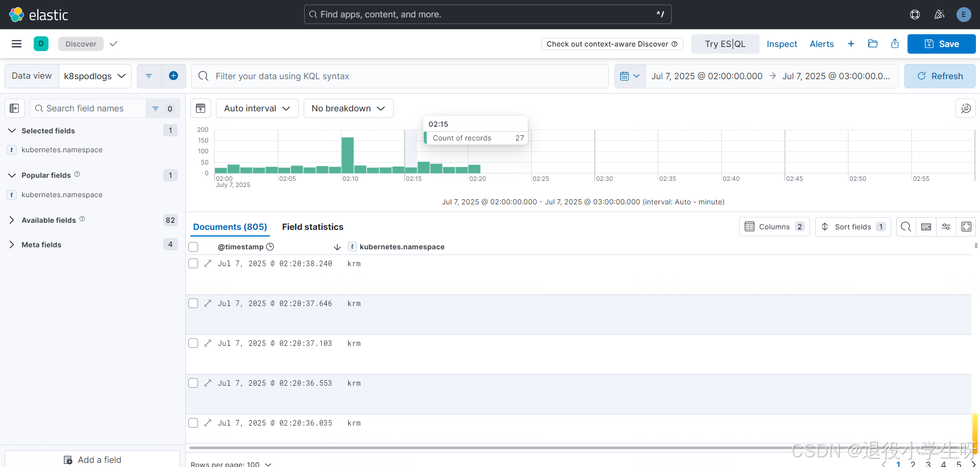Open Check out context-aware Discover link

click(612, 44)
